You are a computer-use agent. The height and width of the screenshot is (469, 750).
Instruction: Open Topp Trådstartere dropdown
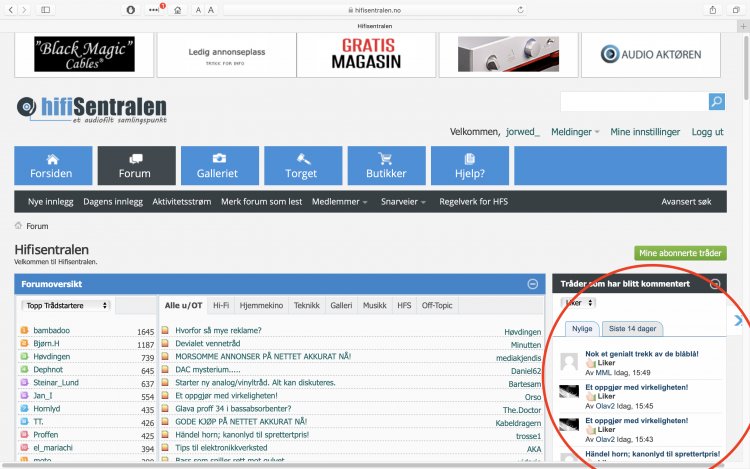tap(66, 305)
